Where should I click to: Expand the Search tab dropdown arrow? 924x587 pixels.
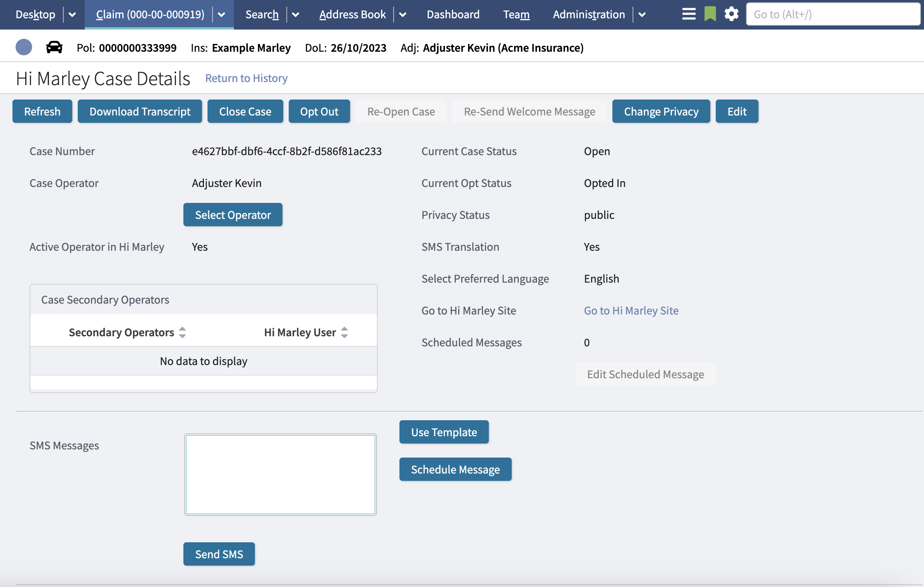tap(296, 15)
